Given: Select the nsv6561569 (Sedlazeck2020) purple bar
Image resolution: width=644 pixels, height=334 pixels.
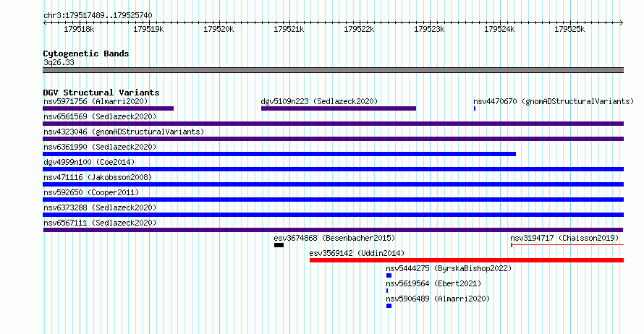Looking at the screenshot, I should click(333, 124).
